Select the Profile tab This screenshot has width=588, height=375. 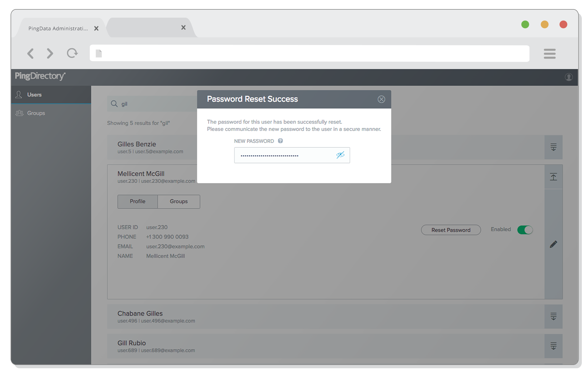(x=137, y=202)
